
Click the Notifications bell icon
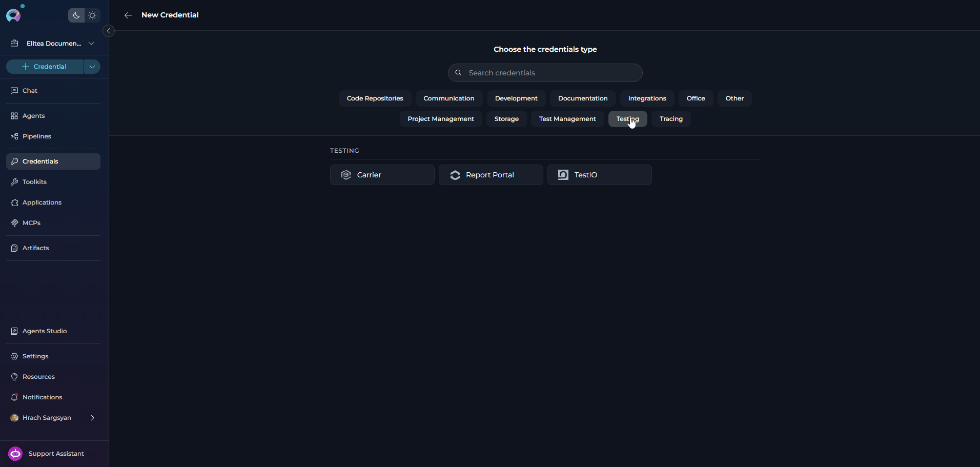click(14, 397)
